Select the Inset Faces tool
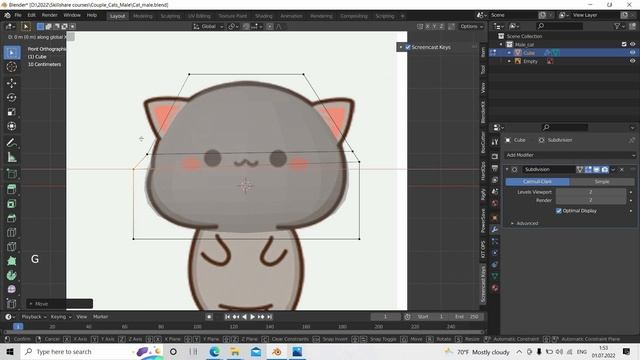 (x=11, y=204)
